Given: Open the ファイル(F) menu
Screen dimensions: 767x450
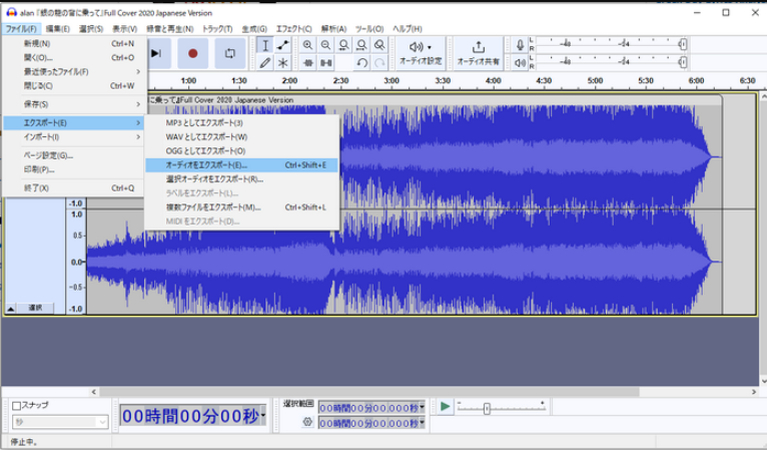Looking at the screenshot, I should pyautogui.click(x=21, y=29).
